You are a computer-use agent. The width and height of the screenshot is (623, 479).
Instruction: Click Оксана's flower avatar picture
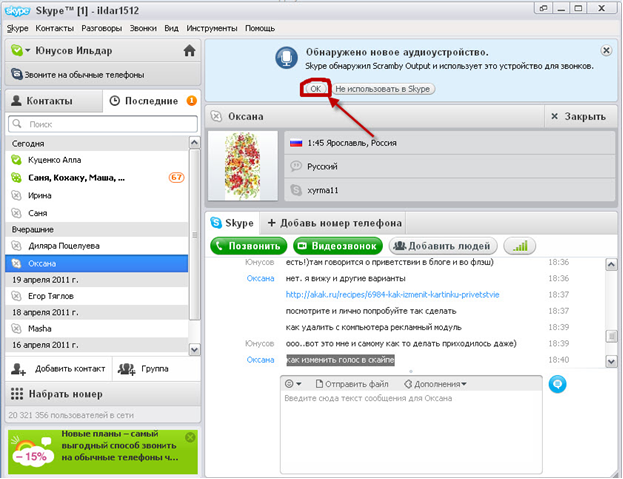243,166
